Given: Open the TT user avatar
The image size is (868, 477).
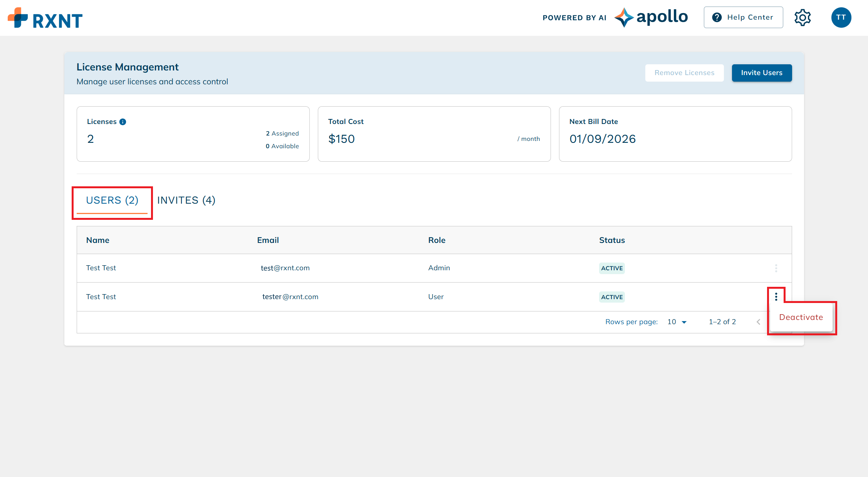Looking at the screenshot, I should pyautogui.click(x=841, y=17).
